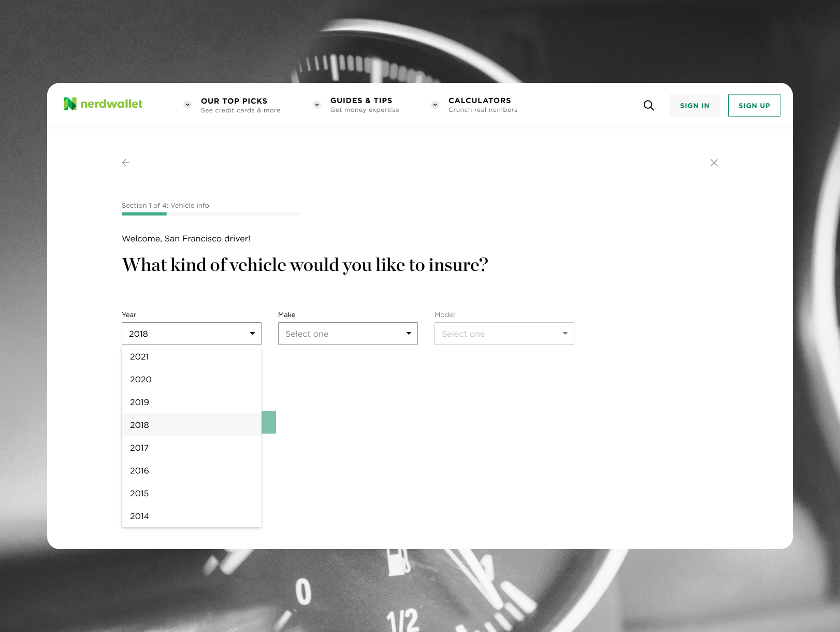Open the Model dropdown
Screen dimensions: 840x632
coord(504,334)
